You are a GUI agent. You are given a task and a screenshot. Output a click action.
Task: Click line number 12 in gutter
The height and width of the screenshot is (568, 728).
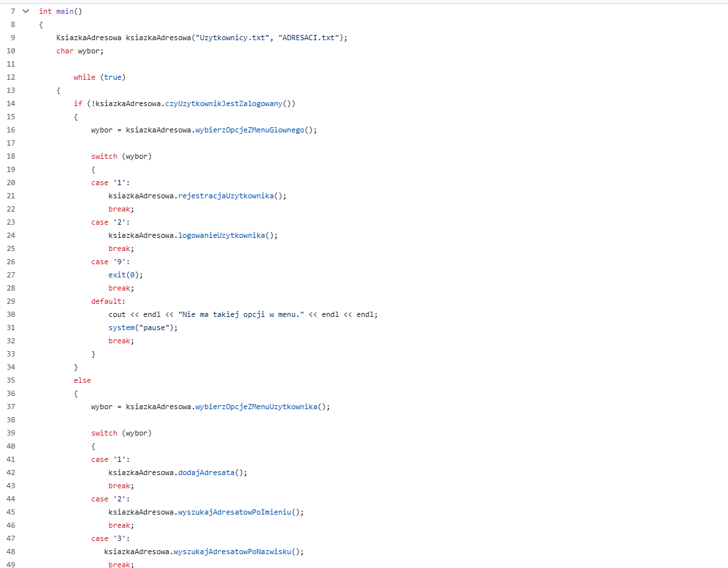coord(11,77)
